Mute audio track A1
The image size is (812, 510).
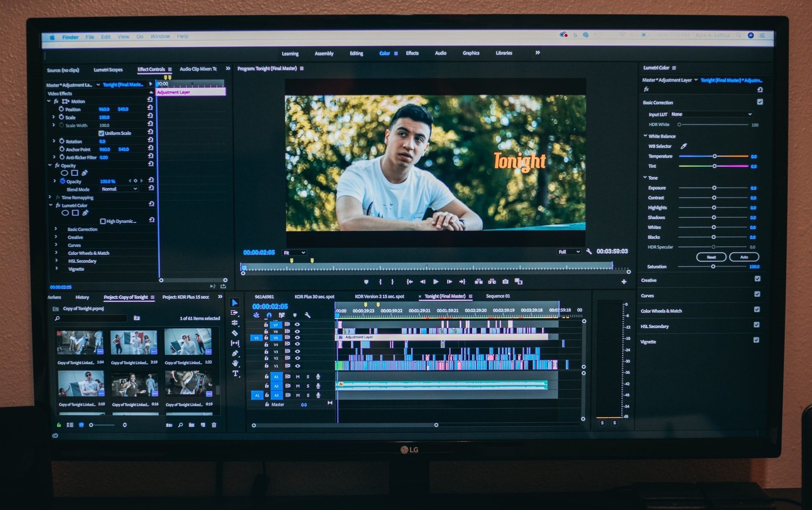click(298, 377)
